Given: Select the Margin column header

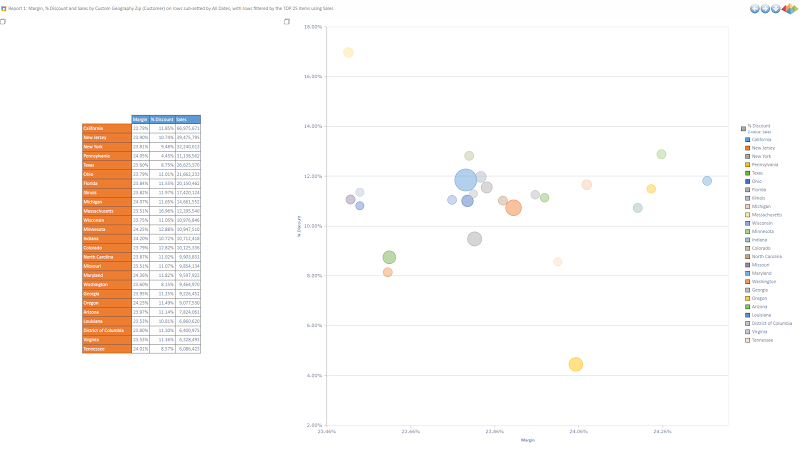Looking at the screenshot, I should coord(140,119).
